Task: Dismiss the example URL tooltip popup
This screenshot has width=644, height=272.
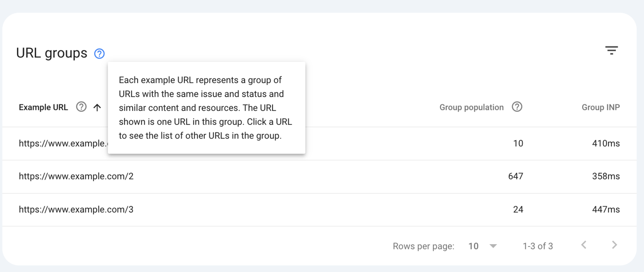Action: 206,108
